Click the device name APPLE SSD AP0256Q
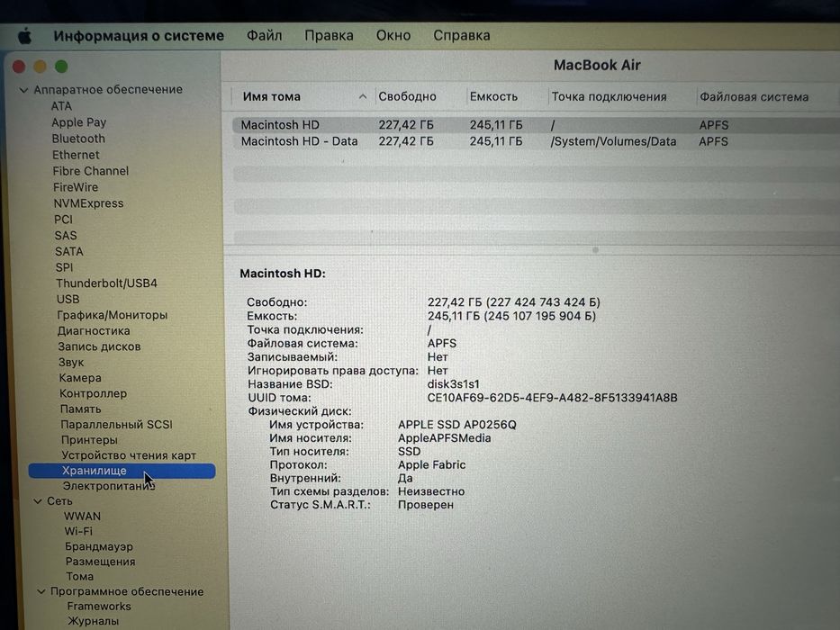 tap(457, 425)
